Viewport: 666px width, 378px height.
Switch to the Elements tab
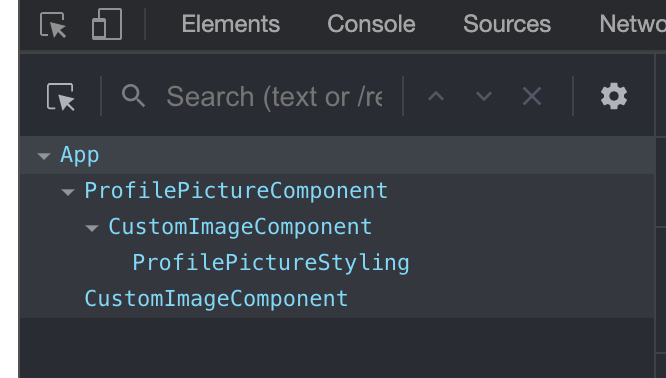point(231,24)
